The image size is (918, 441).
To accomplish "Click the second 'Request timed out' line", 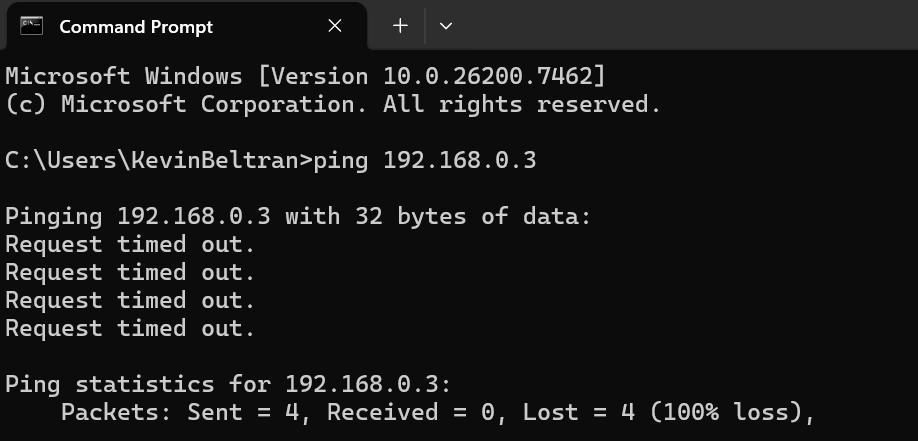I will pyautogui.click(x=130, y=272).
